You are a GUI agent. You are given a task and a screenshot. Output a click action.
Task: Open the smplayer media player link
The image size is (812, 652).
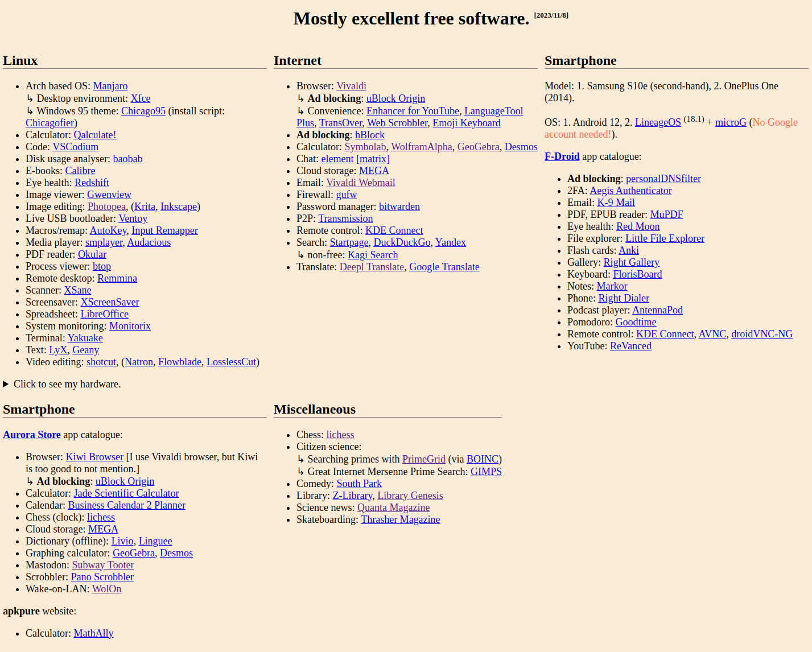click(104, 242)
